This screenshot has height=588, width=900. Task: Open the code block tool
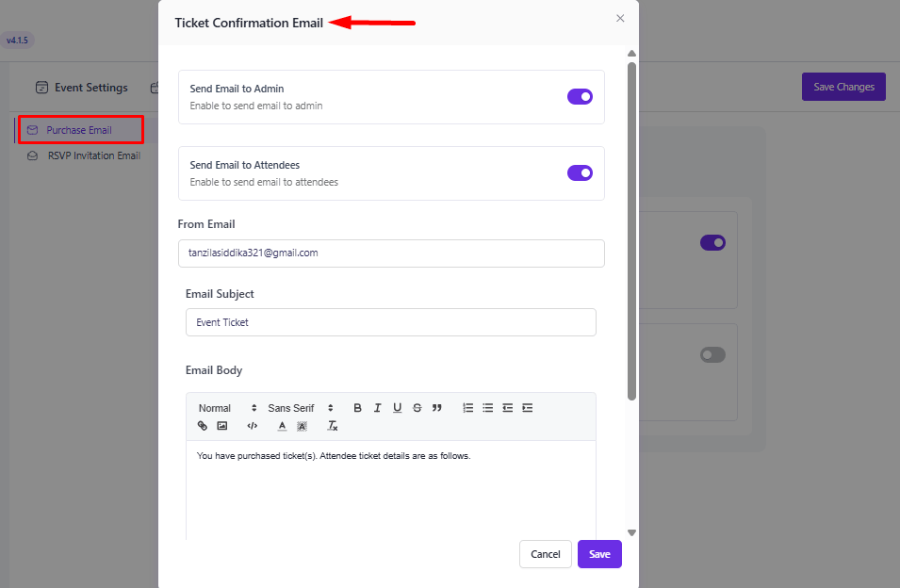252,426
